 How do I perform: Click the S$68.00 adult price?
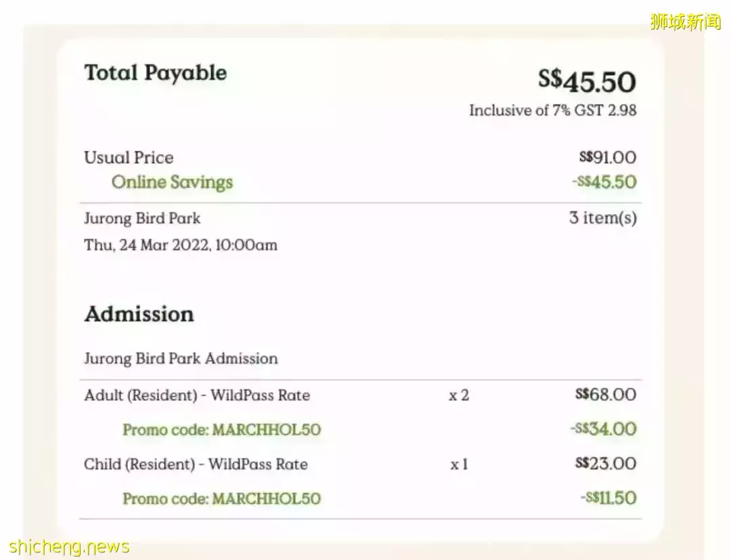[x=605, y=395]
